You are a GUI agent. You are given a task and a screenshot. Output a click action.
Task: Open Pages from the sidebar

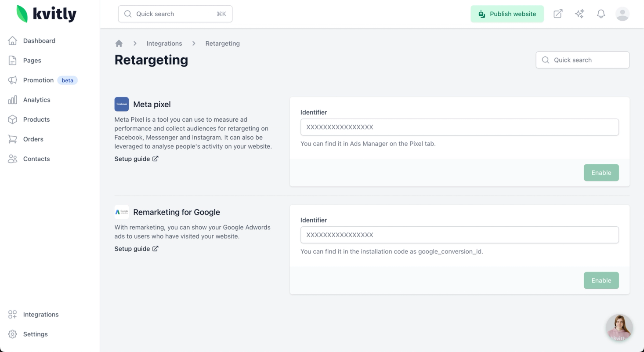click(32, 61)
